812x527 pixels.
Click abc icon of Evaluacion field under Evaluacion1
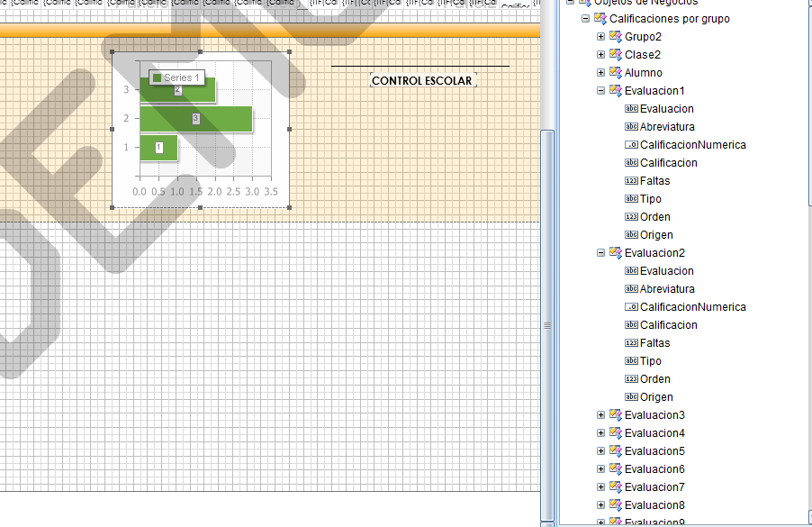click(x=631, y=109)
